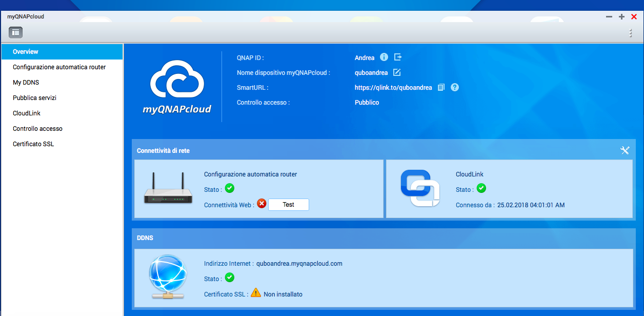The image size is (644, 316).
Task: Open Configurazione automatica router page
Action: coord(59,67)
